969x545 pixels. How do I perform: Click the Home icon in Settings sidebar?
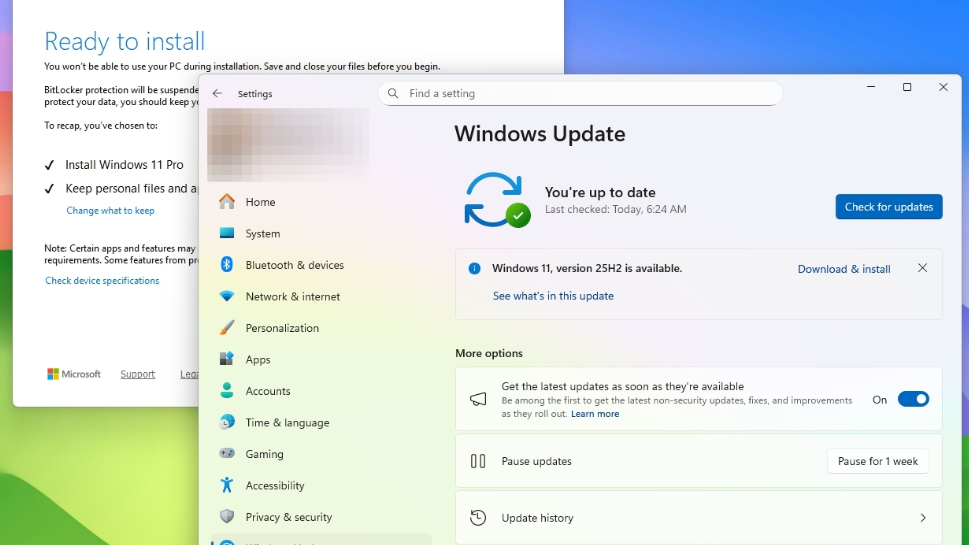227,202
